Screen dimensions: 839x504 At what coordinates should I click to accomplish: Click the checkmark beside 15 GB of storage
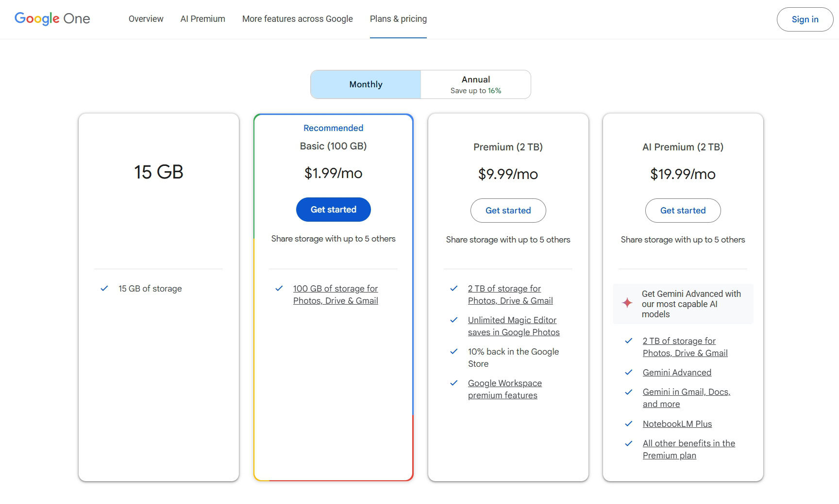pos(104,289)
